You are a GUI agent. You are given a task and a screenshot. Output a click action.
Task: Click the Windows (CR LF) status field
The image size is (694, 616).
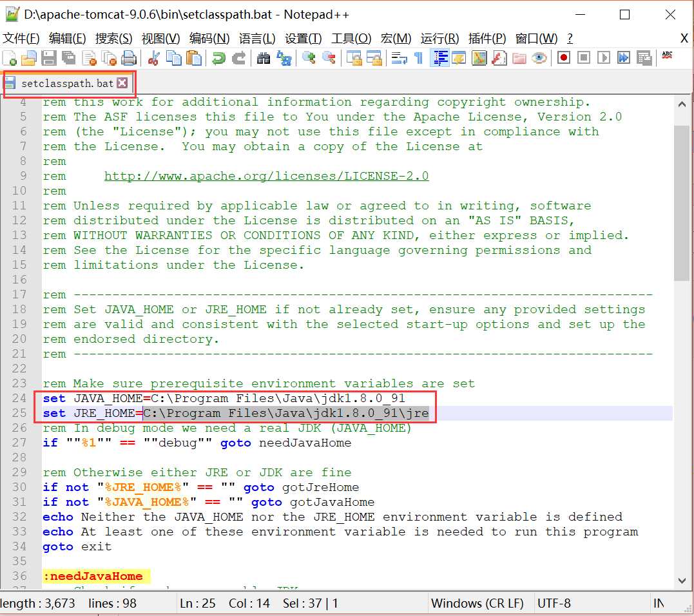click(x=477, y=604)
